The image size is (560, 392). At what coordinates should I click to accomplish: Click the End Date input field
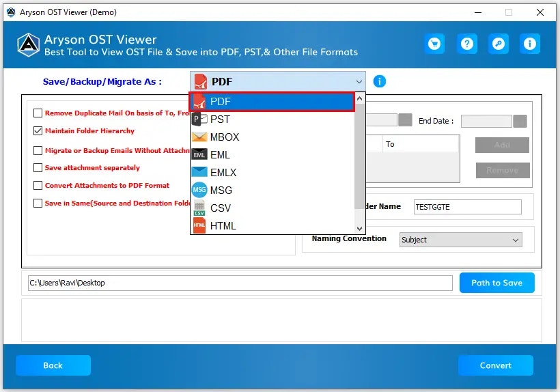(486, 121)
